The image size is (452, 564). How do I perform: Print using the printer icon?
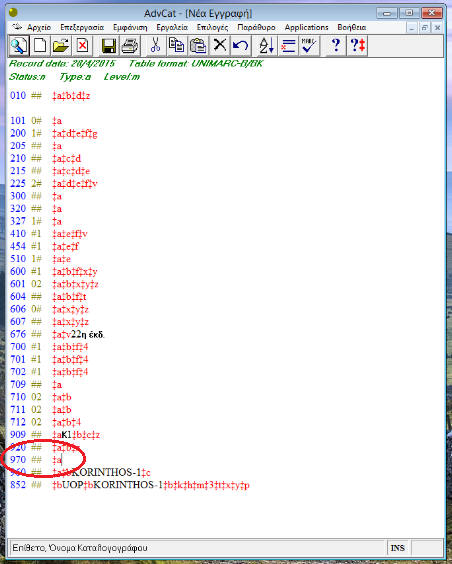pos(130,46)
